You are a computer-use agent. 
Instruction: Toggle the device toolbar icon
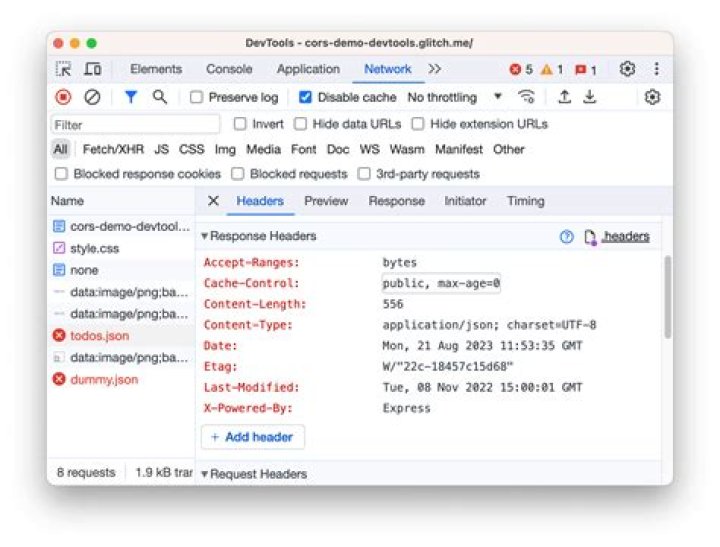pyautogui.click(x=93, y=69)
